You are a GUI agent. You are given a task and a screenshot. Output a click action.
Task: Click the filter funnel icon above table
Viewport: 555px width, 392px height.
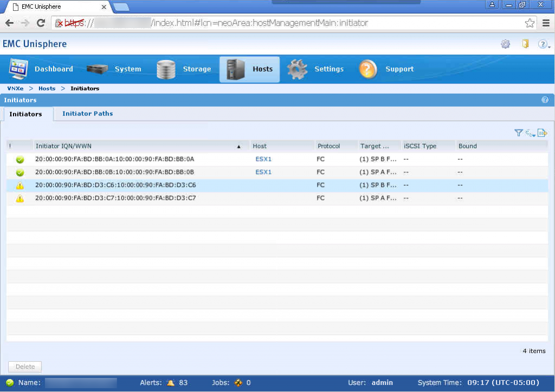[x=518, y=133]
